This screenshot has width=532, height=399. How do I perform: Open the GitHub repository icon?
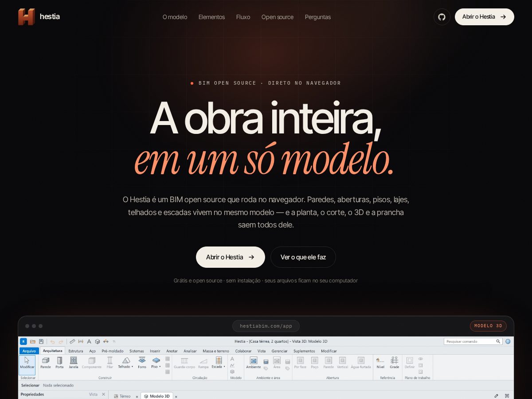click(x=442, y=17)
